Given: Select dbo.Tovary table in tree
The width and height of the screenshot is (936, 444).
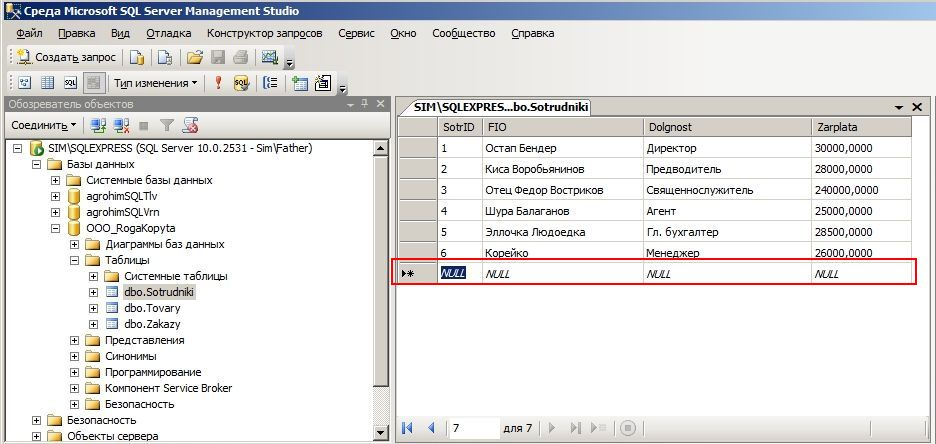Looking at the screenshot, I should click(152, 308).
